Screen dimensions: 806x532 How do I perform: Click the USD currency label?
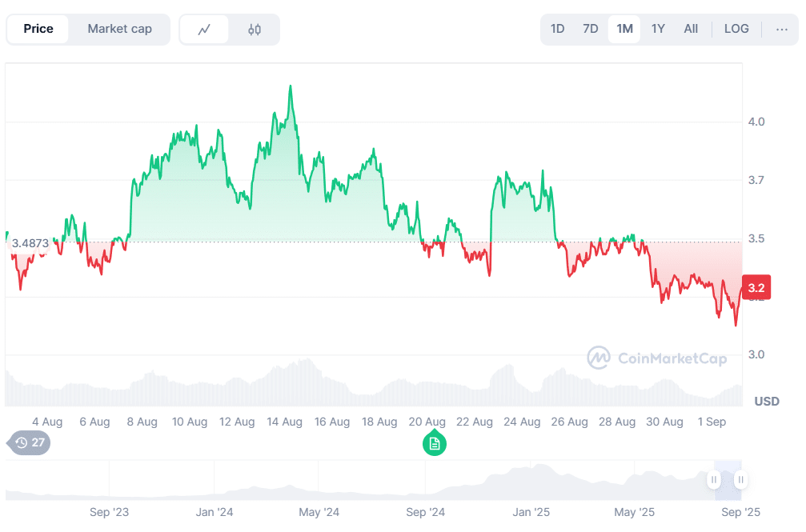coord(766,402)
